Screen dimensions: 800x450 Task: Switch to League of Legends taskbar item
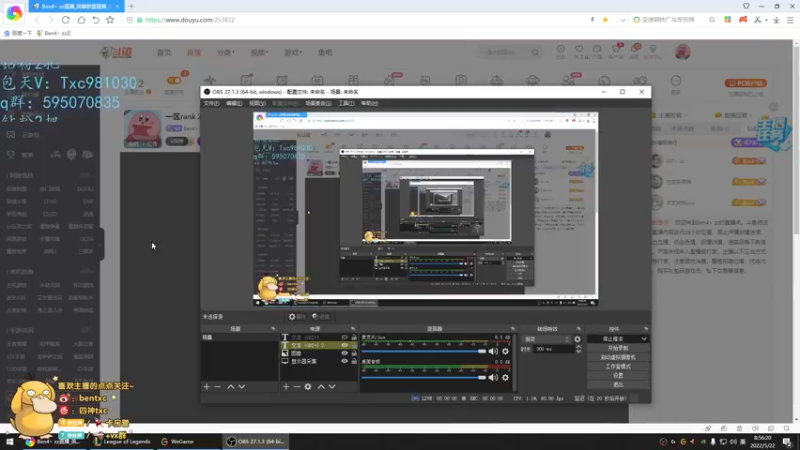coord(122,441)
